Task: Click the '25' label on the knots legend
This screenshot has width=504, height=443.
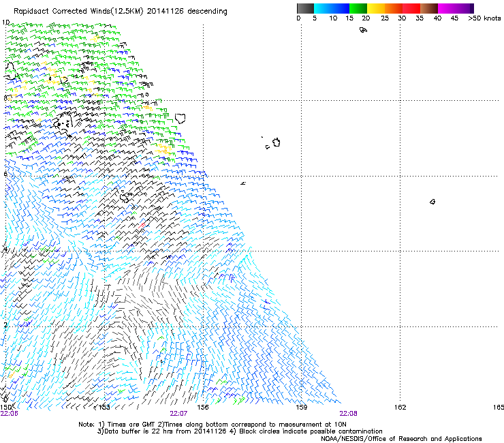Action: (x=385, y=18)
